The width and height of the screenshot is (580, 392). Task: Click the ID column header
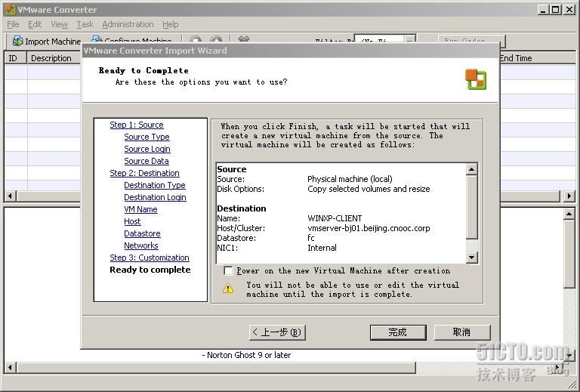[x=15, y=58]
